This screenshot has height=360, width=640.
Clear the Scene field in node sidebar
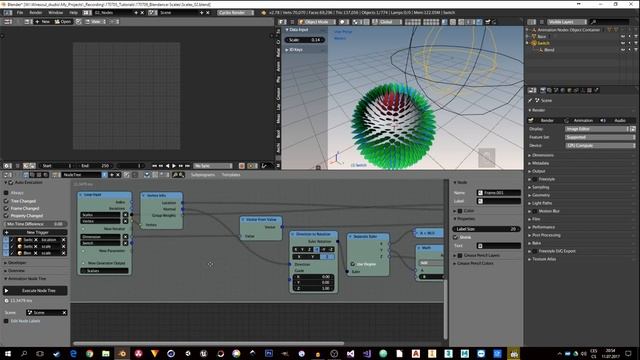64,313
